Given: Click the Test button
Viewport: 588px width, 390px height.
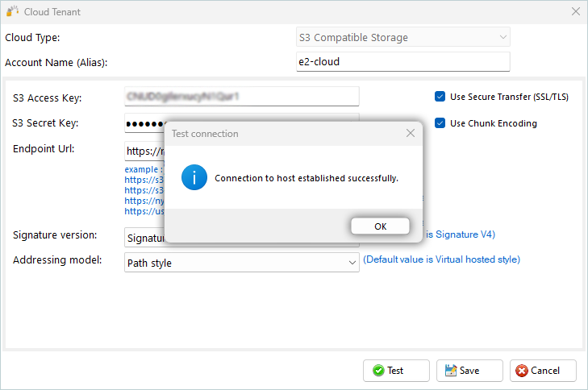Looking at the screenshot, I should click(x=396, y=371).
